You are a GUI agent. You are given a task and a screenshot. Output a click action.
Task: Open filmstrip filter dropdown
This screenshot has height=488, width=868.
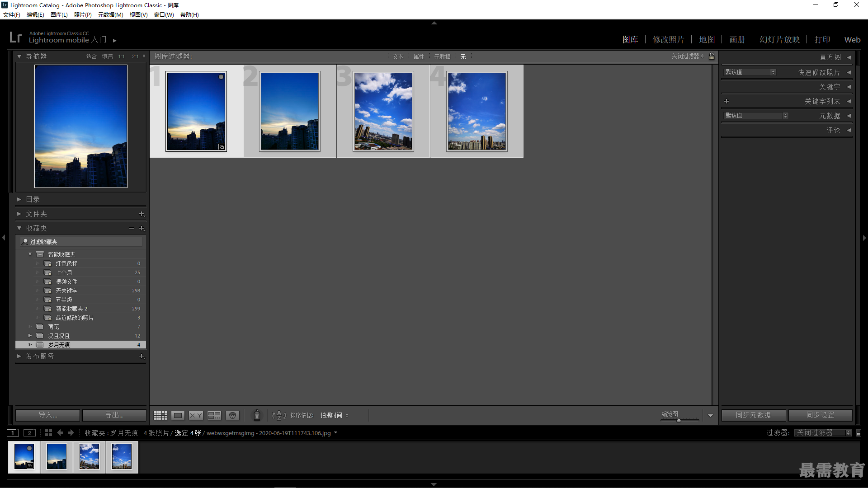pos(823,433)
